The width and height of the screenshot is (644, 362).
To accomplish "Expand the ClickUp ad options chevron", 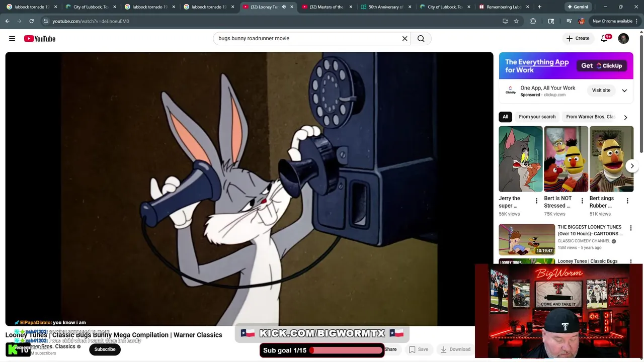I will pyautogui.click(x=624, y=90).
